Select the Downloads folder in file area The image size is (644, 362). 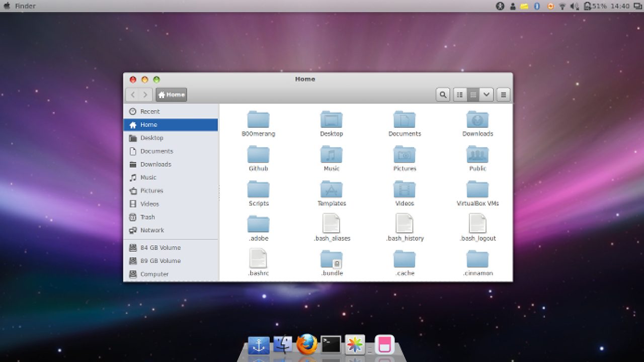(477, 124)
